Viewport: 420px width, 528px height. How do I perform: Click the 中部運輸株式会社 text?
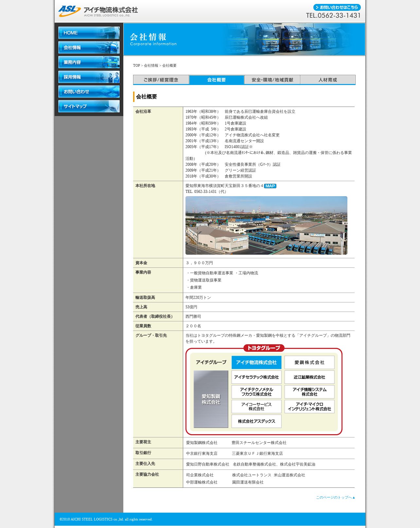click(x=202, y=482)
